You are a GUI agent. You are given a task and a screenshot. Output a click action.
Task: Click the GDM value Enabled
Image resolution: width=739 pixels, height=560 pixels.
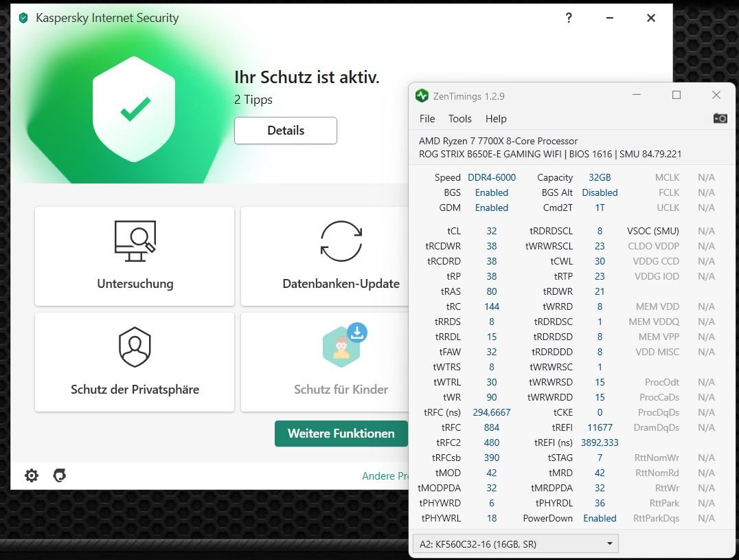tap(492, 208)
